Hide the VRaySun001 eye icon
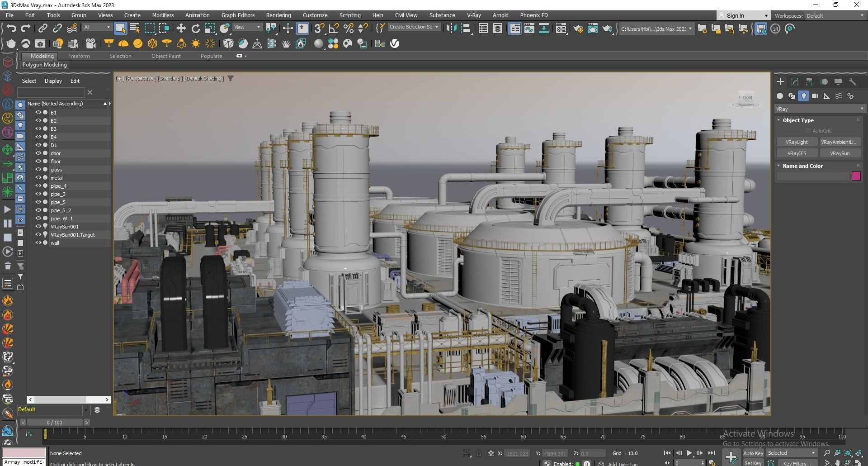The image size is (868, 466). [x=38, y=226]
